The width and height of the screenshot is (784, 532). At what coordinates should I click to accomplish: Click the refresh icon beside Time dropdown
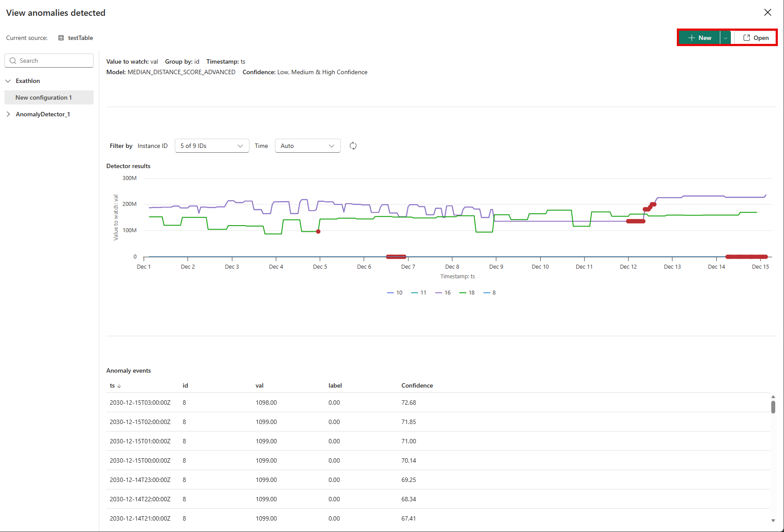353,146
